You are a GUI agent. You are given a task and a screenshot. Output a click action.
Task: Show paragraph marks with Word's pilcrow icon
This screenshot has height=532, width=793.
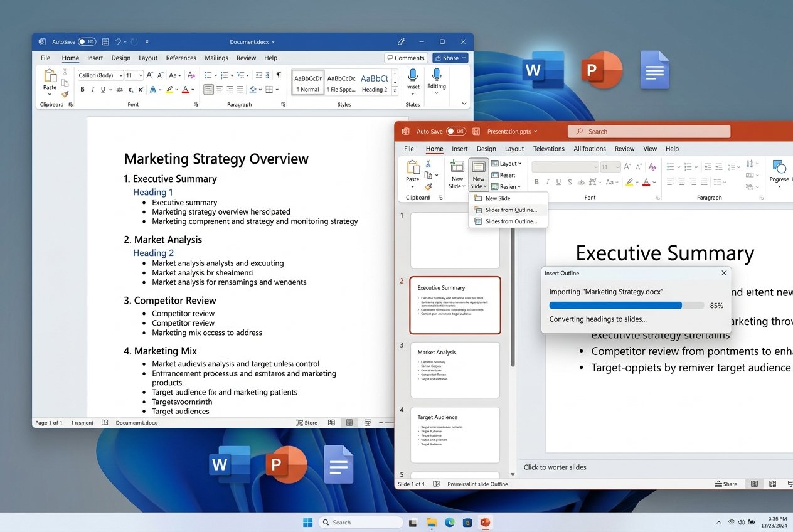pyautogui.click(x=279, y=75)
